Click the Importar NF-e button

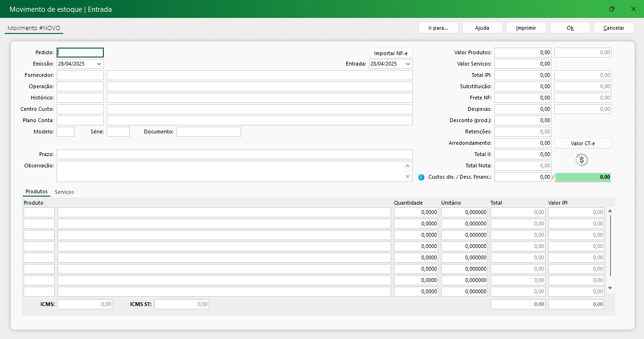coord(390,53)
